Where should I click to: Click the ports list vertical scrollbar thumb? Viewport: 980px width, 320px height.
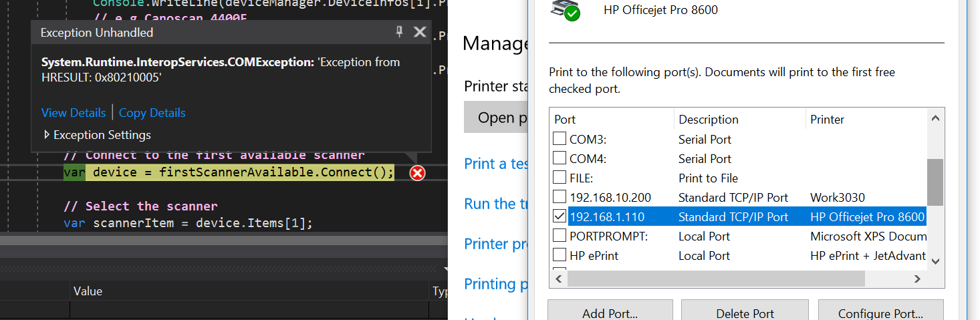936,182
